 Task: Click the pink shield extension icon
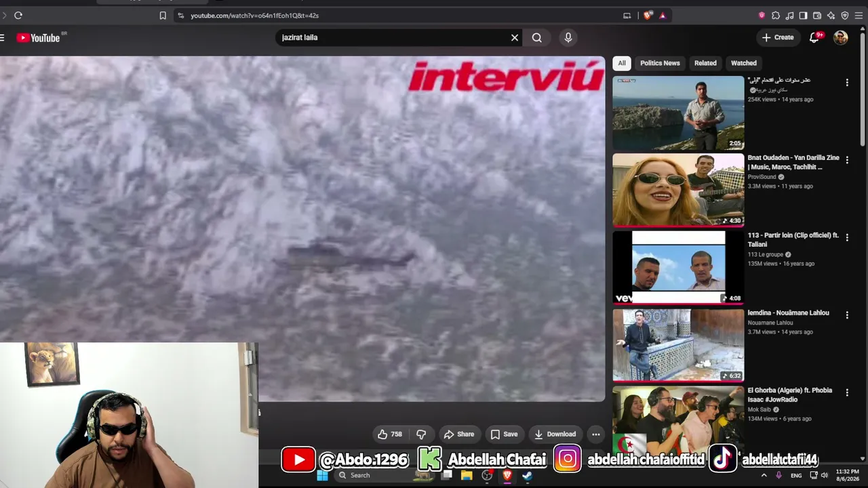(x=762, y=16)
